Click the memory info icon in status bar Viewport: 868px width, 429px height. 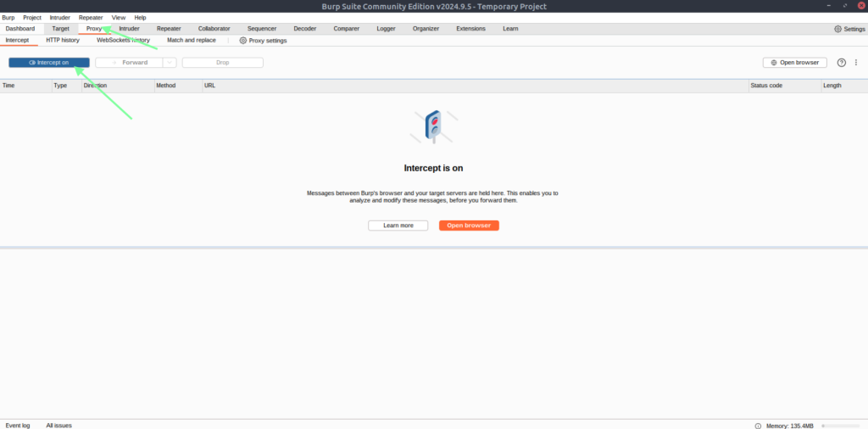point(758,425)
